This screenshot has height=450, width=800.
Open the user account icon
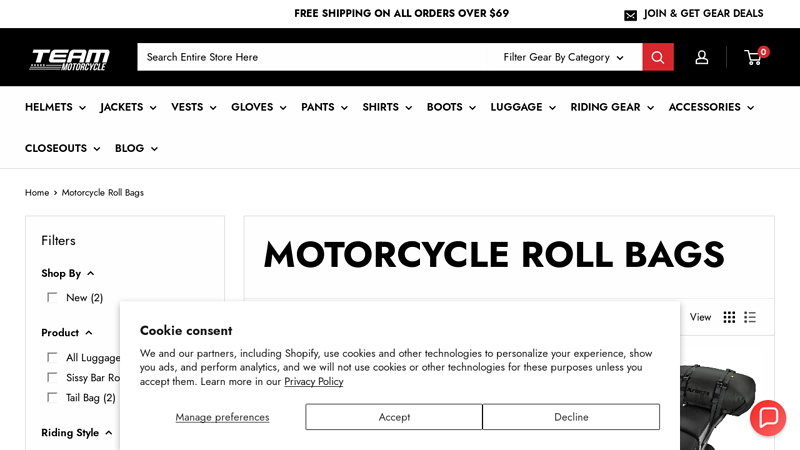[702, 57]
